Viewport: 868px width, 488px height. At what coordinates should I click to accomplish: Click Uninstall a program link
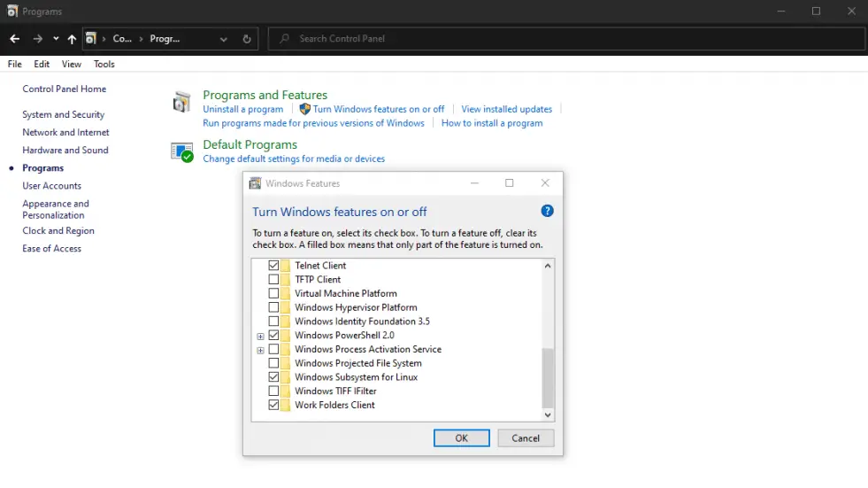point(243,109)
